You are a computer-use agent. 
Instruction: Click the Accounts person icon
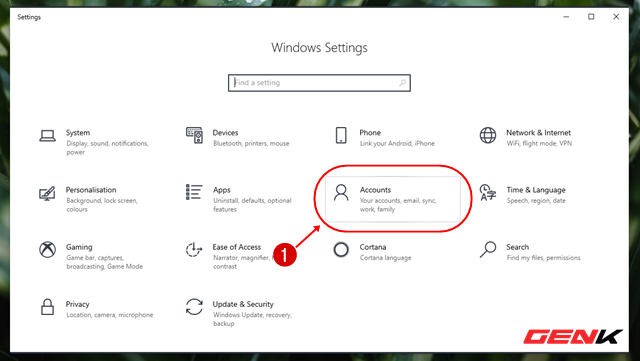[x=341, y=192]
